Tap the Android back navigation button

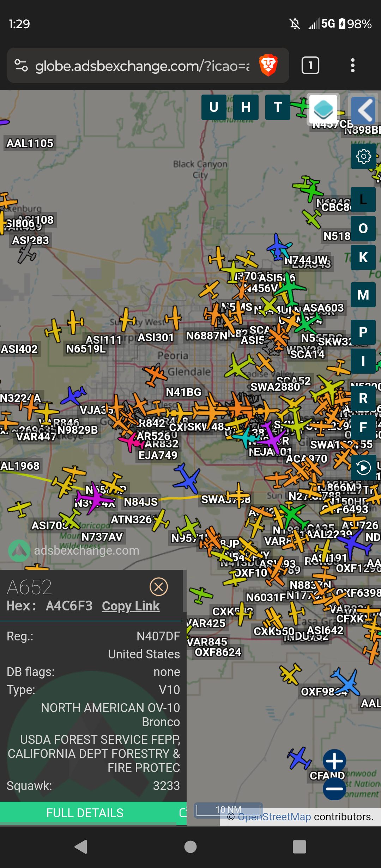[81, 846]
